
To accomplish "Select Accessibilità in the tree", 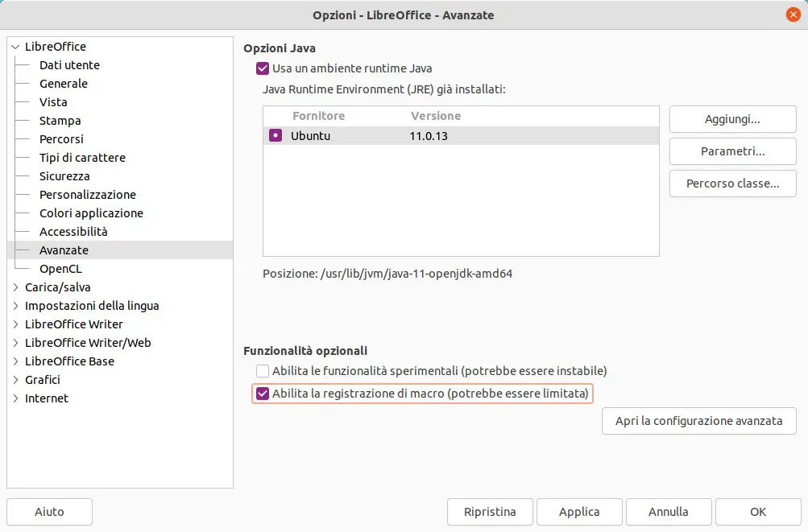I will (73, 232).
